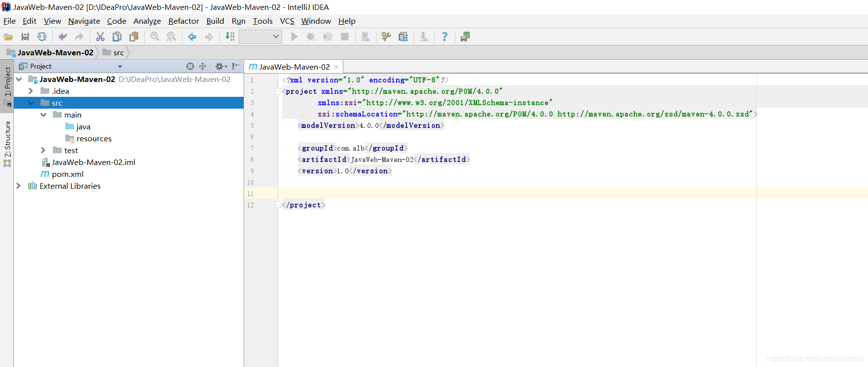Click the chip-and-disk icon after Help
868x367 pixels.
pyautogui.click(x=465, y=37)
